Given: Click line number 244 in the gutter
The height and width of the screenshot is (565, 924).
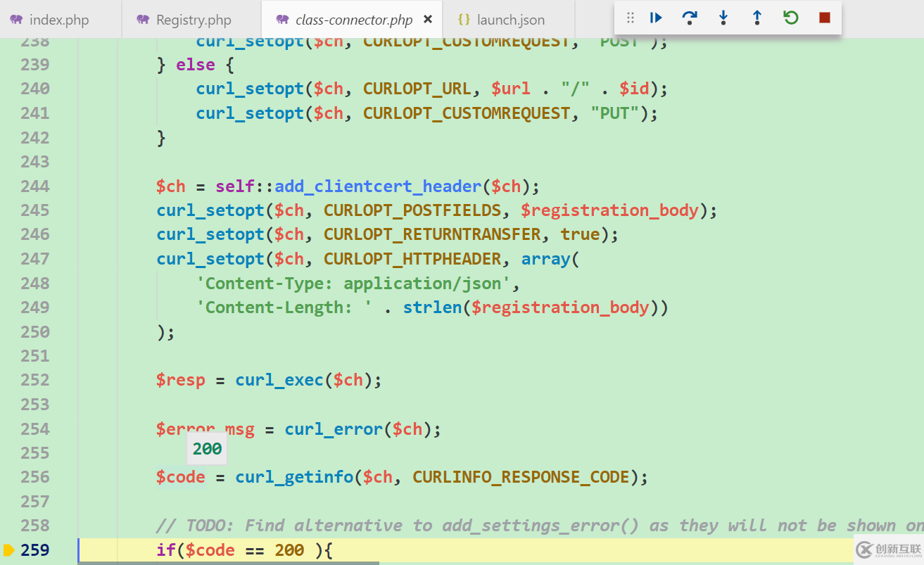Looking at the screenshot, I should [35, 186].
